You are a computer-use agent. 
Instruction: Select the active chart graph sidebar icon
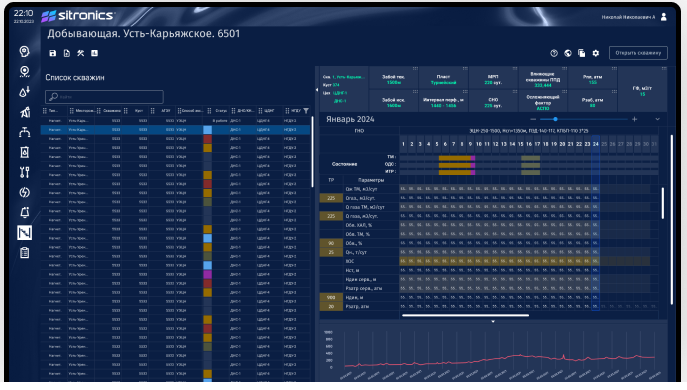click(25, 233)
